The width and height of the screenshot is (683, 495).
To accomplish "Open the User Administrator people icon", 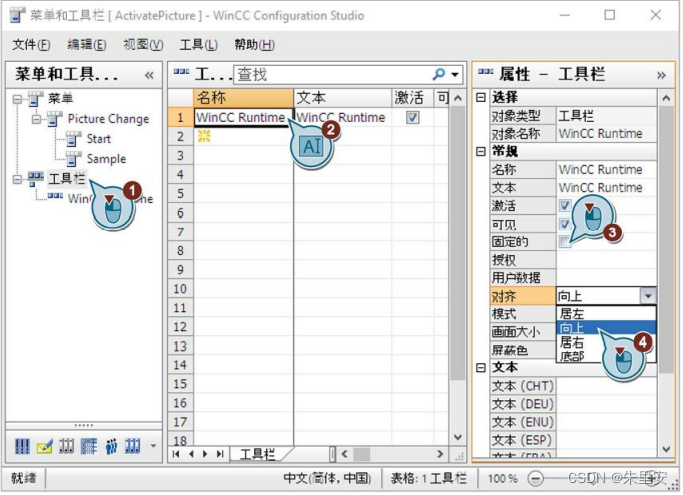I will coord(111,446).
